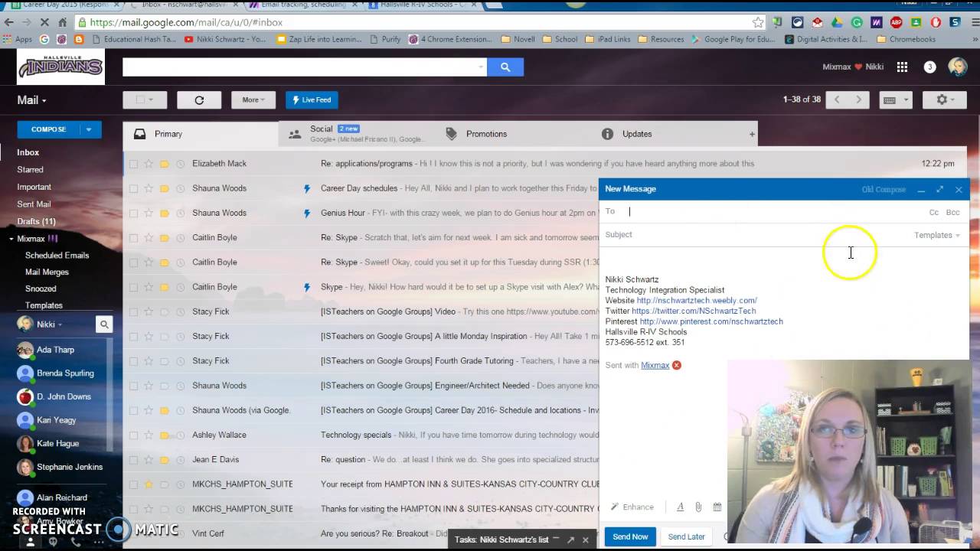Open the Drafts (11) folder
The height and width of the screenshot is (551, 980).
click(x=36, y=221)
